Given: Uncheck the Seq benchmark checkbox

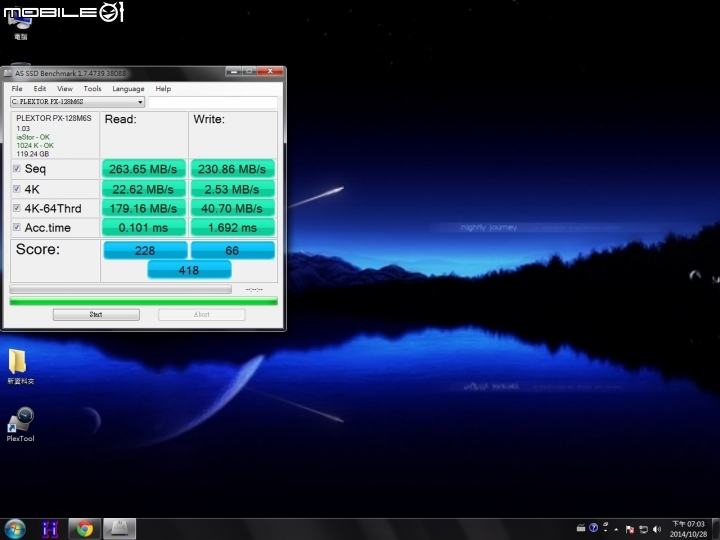Looking at the screenshot, I should [17, 169].
